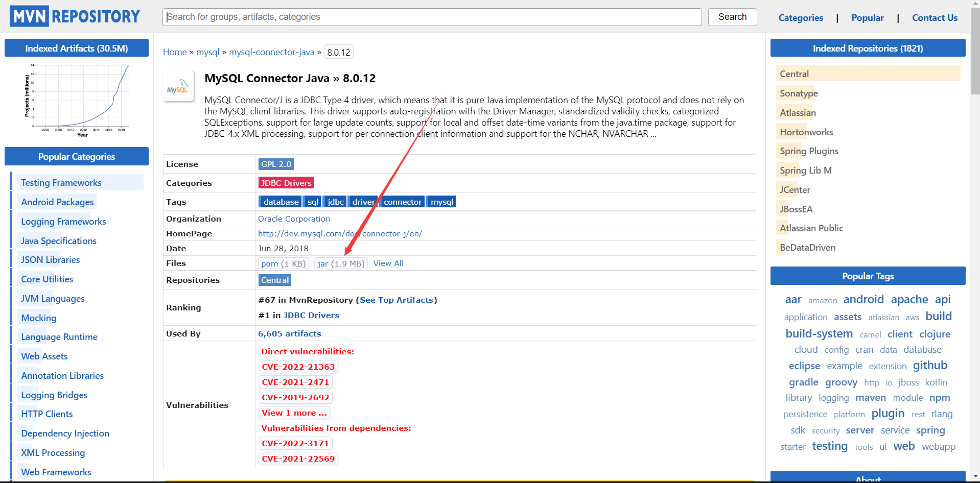Open Android Packages category
The width and height of the screenshot is (980, 483).
57,202
